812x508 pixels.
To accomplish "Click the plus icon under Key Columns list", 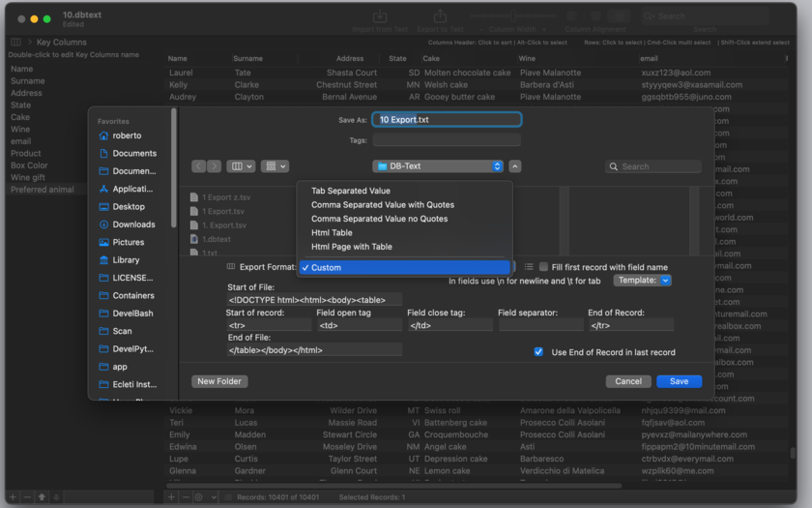I will [13, 497].
